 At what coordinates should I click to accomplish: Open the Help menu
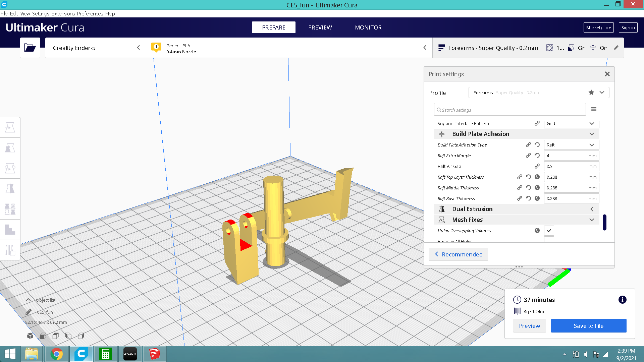point(110,14)
